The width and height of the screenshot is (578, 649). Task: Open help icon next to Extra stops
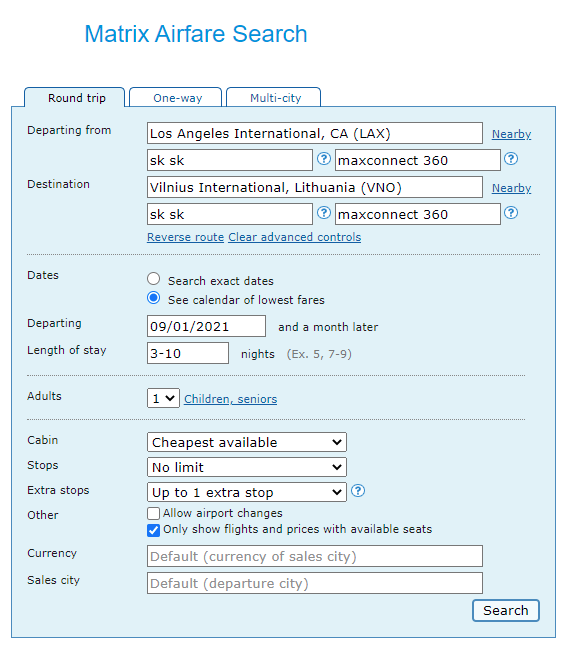[x=358, y=491]
